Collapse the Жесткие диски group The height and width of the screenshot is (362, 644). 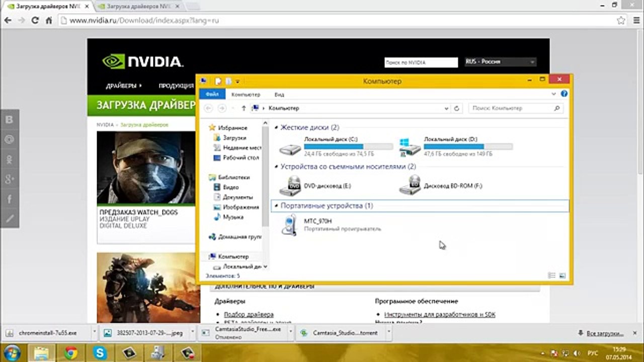point(277,128)
